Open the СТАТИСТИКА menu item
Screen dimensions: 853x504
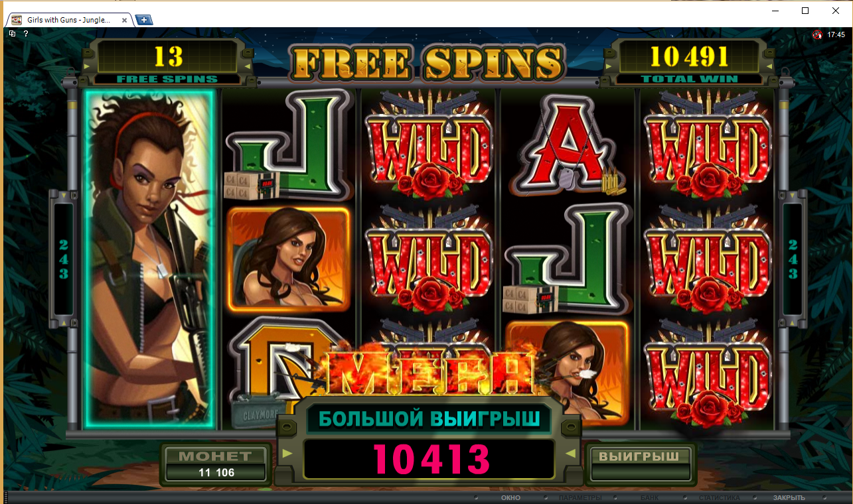tap(719, 498)
